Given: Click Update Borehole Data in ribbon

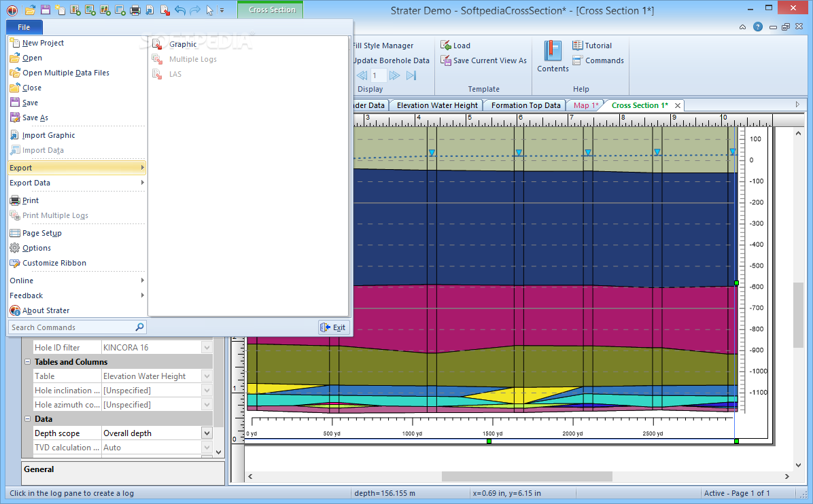Looking at the screenshot, I should click(392, 60).
